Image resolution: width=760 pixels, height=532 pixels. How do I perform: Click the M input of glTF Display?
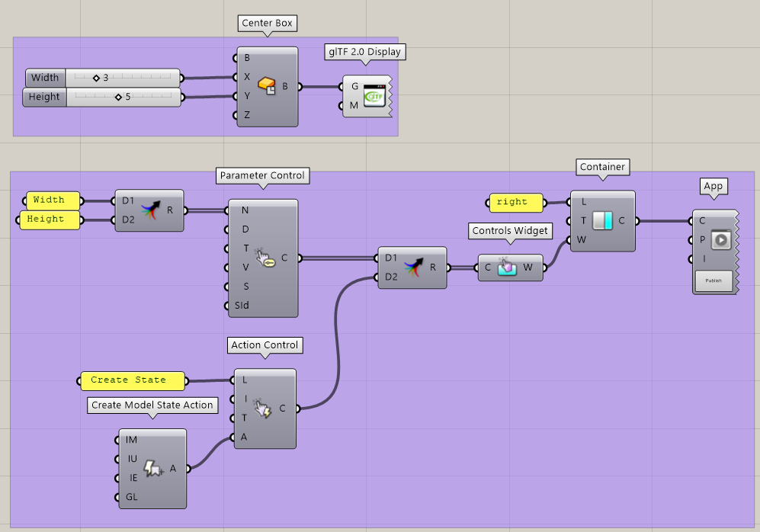(x=354, y=106)
